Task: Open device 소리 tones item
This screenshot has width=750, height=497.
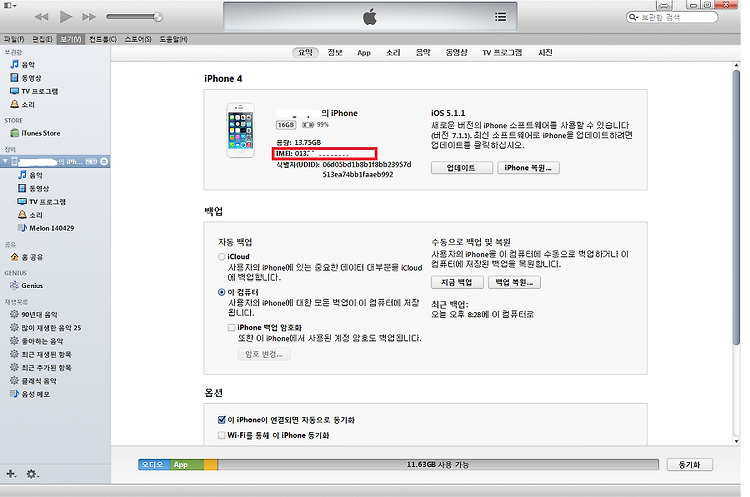Action: (31, 215)
